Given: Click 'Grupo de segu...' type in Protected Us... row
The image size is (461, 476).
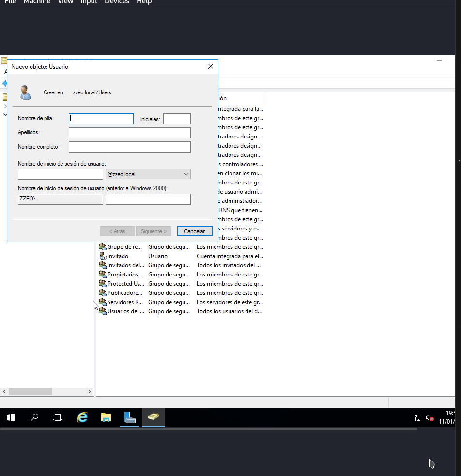Looking at the screenshot, I should 169,284.
